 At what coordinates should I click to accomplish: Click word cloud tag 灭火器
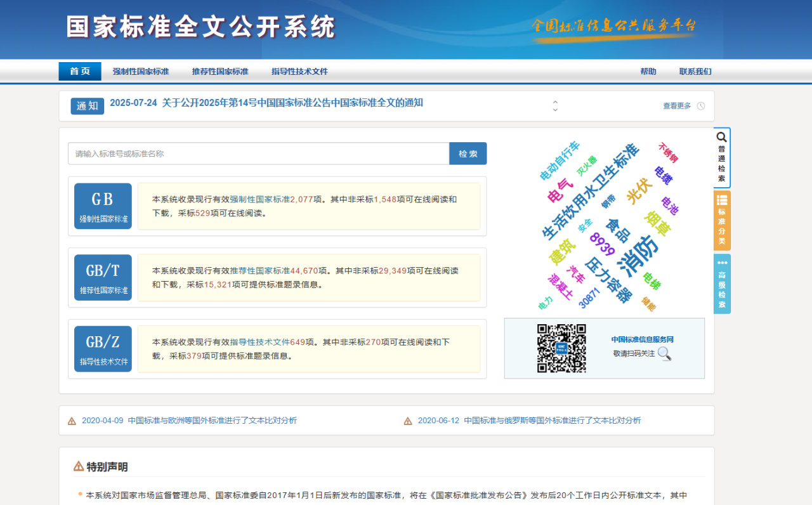(587, 166)
